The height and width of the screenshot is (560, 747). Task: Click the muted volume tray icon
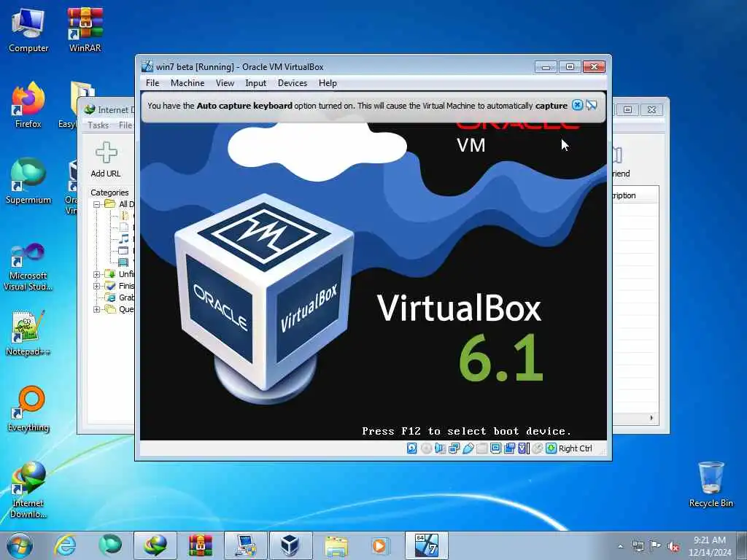tap(673, 546)
